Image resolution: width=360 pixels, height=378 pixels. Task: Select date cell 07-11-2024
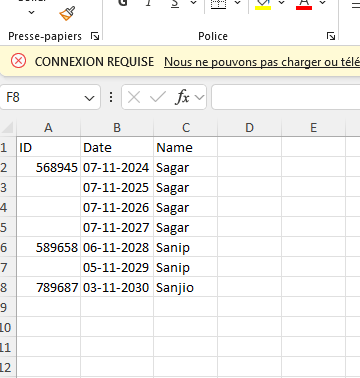(117, 167)
